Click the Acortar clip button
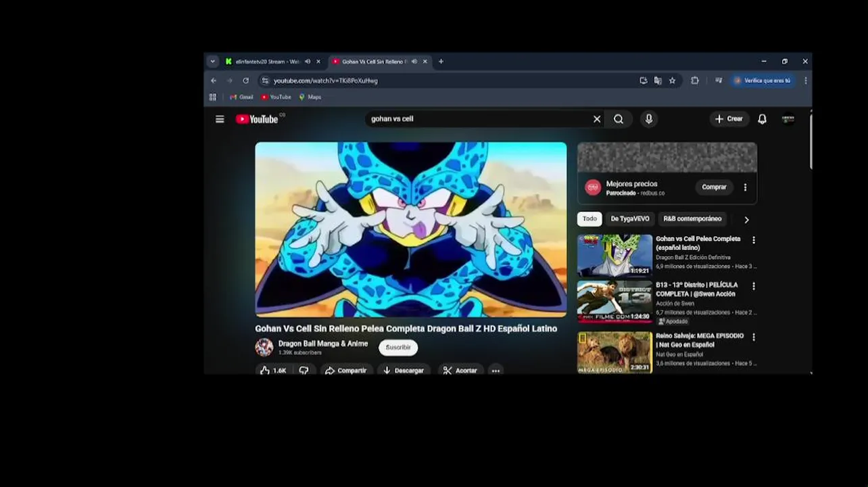 click(460, 371)
